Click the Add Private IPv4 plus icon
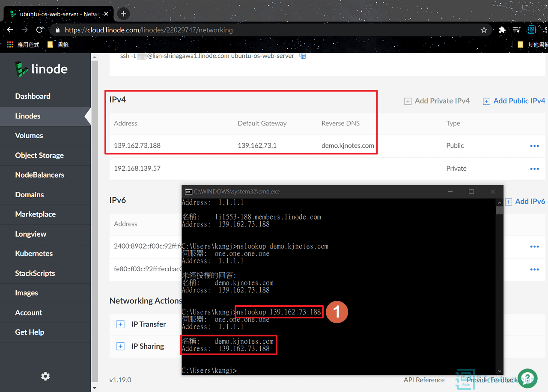 408,101
